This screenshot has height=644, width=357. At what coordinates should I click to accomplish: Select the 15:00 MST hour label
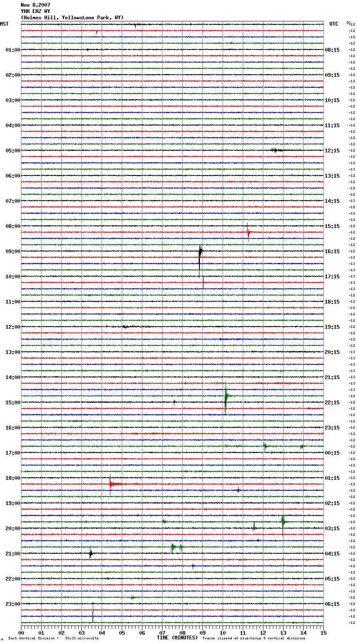click(13, 403)
